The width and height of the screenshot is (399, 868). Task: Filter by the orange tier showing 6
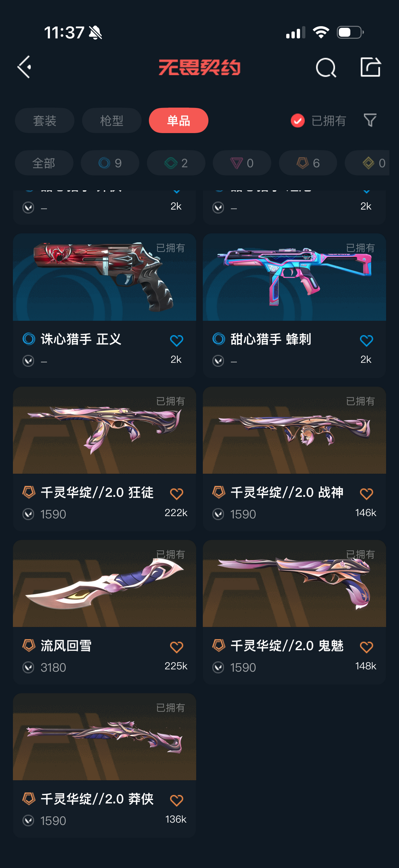pos(308,163)
